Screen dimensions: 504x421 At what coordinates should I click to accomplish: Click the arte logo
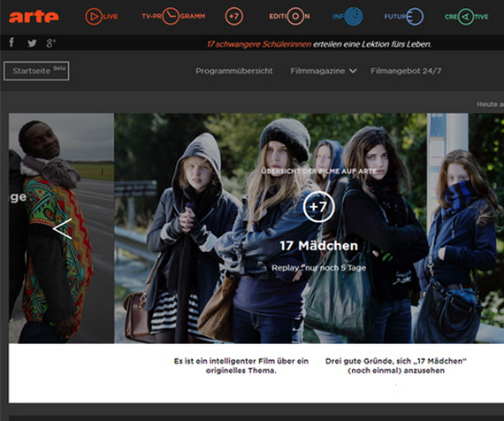click(x=34, y=17)
